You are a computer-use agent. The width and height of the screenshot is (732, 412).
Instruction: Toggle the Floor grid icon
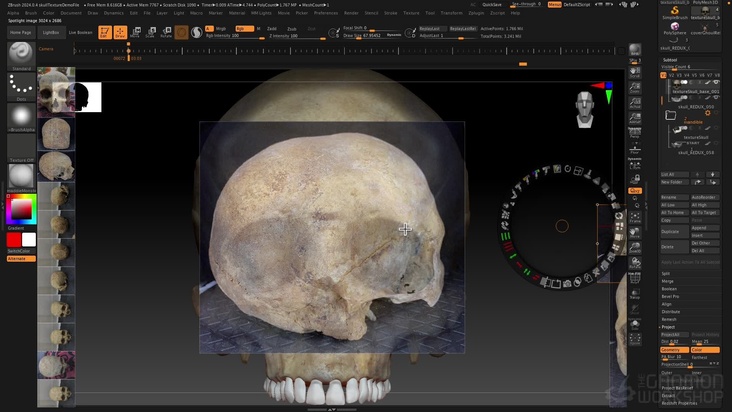coord(635,148)
